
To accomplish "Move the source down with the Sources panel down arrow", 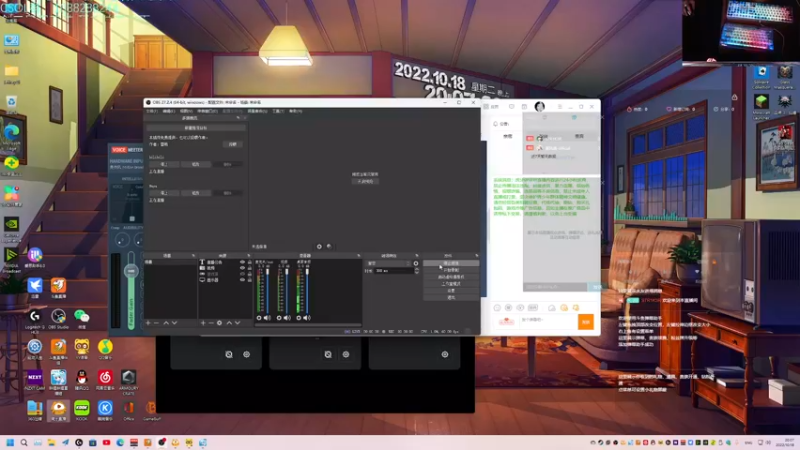I will pos(237,323).
